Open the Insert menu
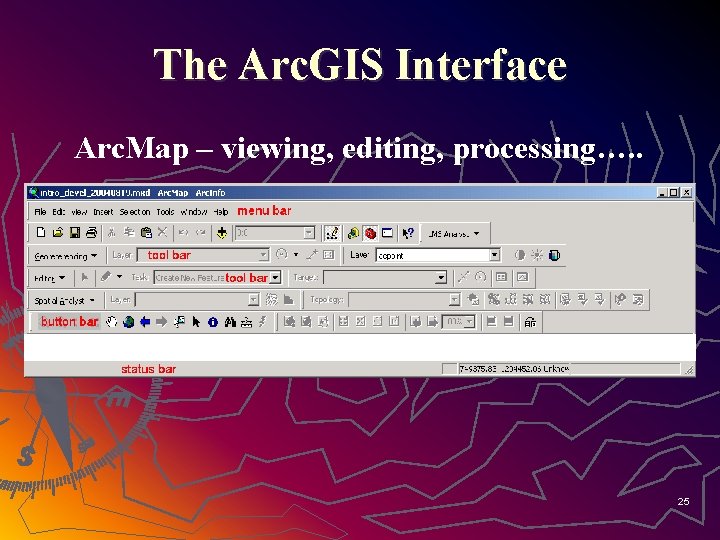The height and width of the screenshot is (540, 720). [x=103, y=212]
